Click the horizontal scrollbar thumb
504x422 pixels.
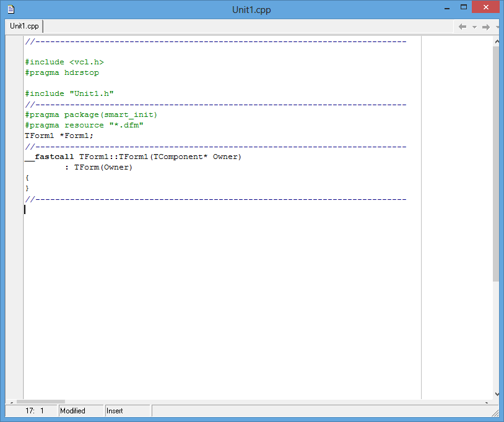[x=41, y=402]
